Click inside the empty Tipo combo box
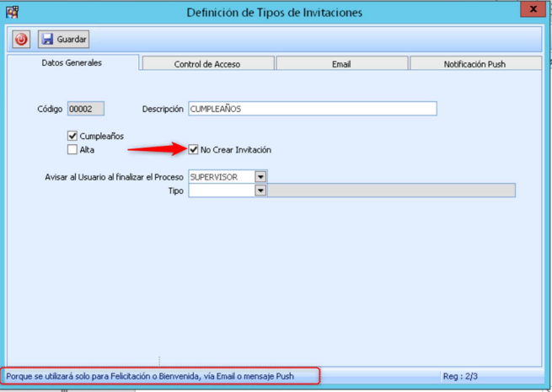 click(x=221, y=191)
